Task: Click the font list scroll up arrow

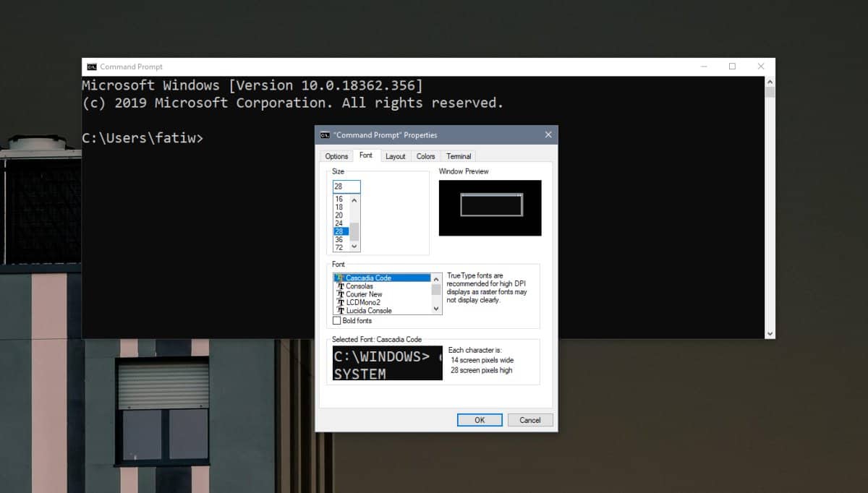Action: pyautogui.click(x=436, y=278)
